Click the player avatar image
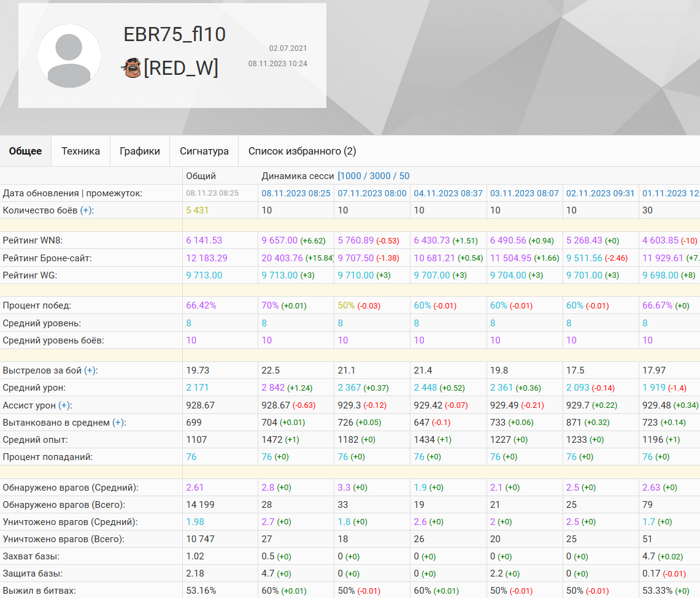This screenshot has width=700, height=598. click(69, 56)
